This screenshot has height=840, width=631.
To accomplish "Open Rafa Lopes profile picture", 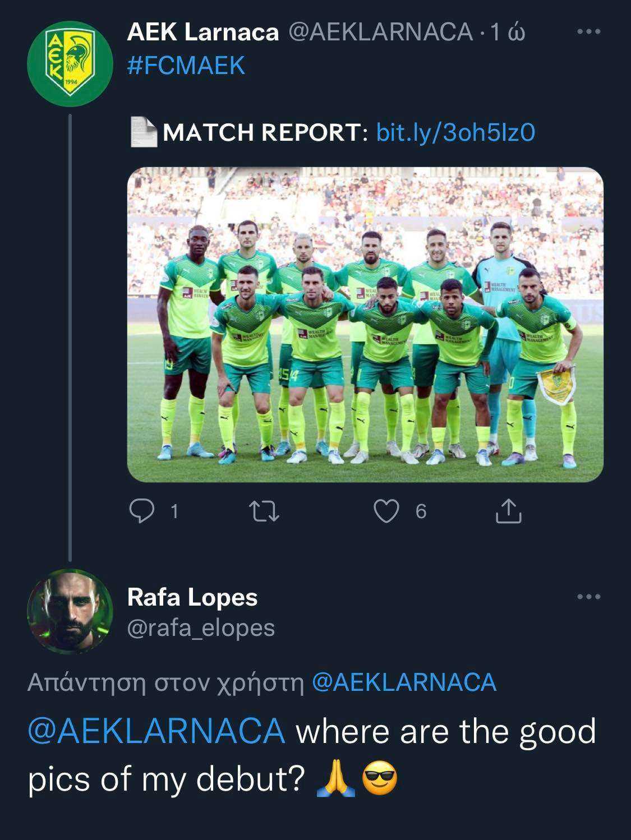I will coord(70,612).
